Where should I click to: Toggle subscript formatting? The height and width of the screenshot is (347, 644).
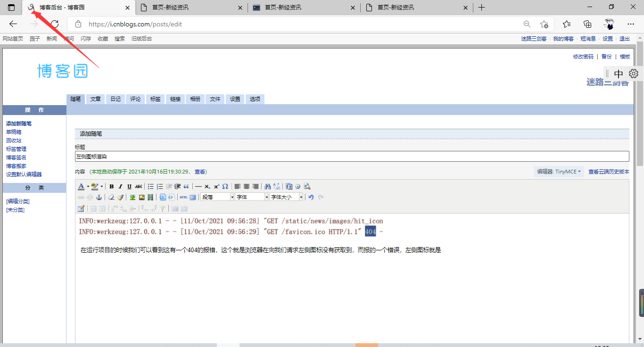(x=207, y=186)
